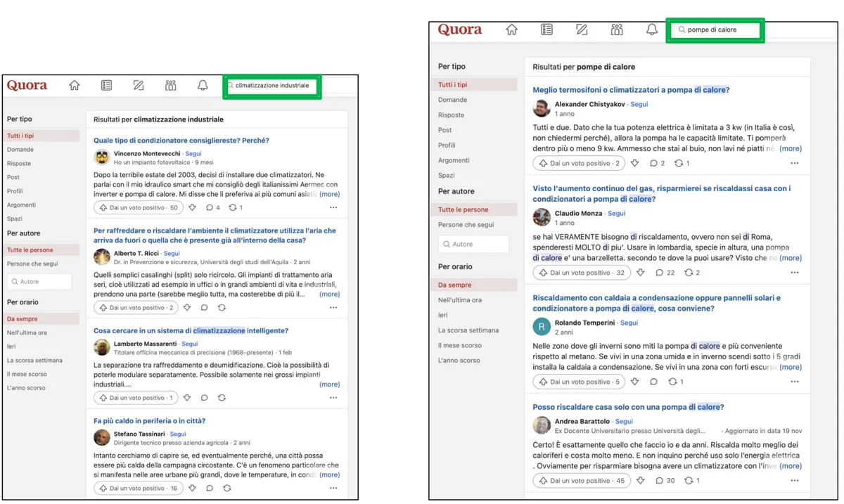Expand Rolando Temperini's answer with (more)

coord(791,367)
